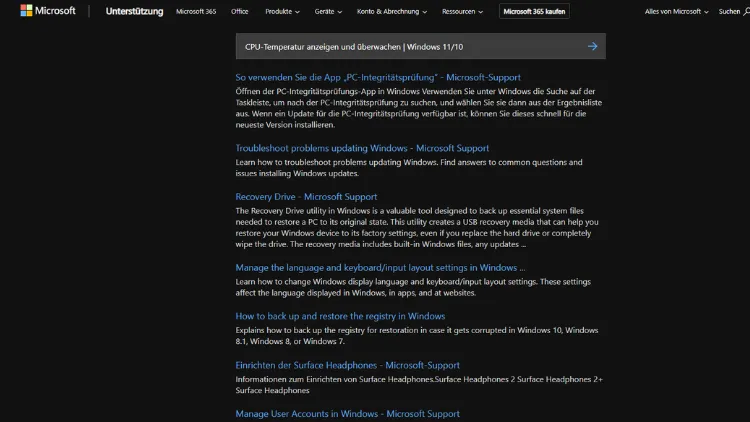Submit search with the blue arrow icon
This screenshot has height=422, width=750.
(593, 46)
